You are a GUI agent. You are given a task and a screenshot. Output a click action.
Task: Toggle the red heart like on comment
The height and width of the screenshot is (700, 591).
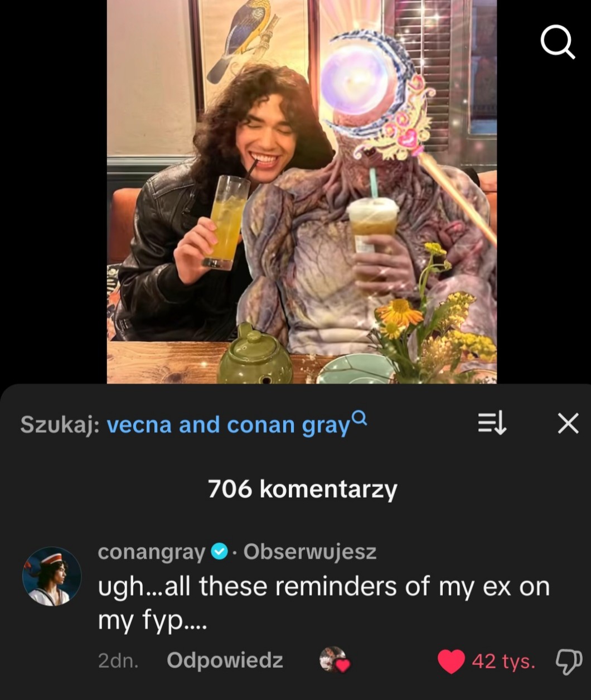coord(451,662)
